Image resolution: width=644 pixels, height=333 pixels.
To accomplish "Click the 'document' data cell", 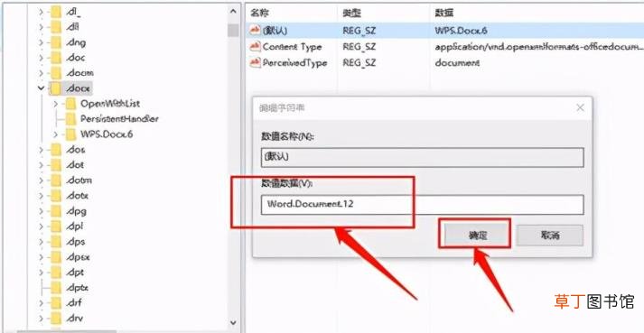I will tap(457, 63).
